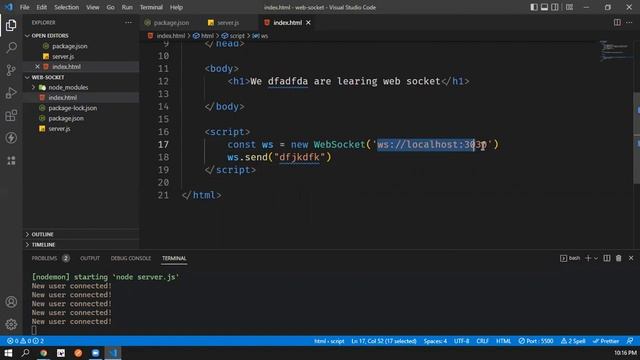Open the Run menu
Viewport: 640px width, 360px height.
[127, 7]
